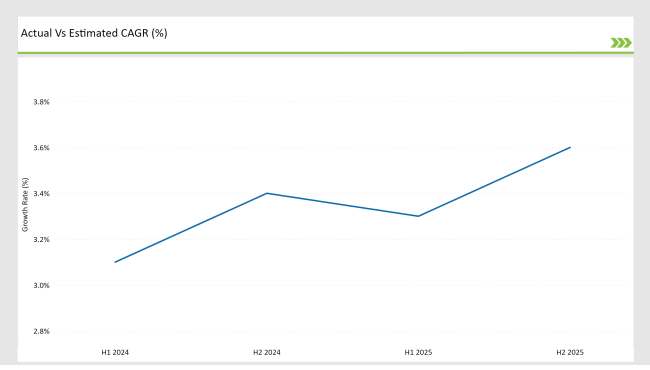The width and height of the screenshot is (650, 370).
Task: Click the line's H2 2025 endpoint at 3.6%
Action: tap(570, 148)
